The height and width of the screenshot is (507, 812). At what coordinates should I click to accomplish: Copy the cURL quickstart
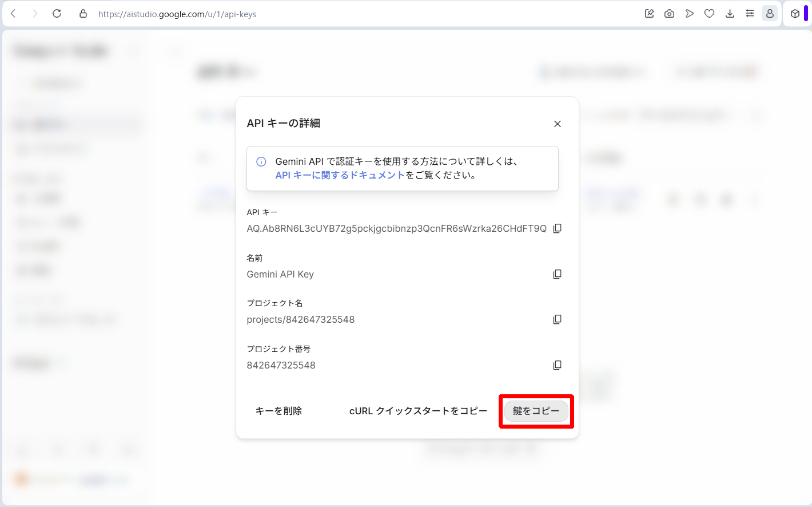tap(418, 411)
